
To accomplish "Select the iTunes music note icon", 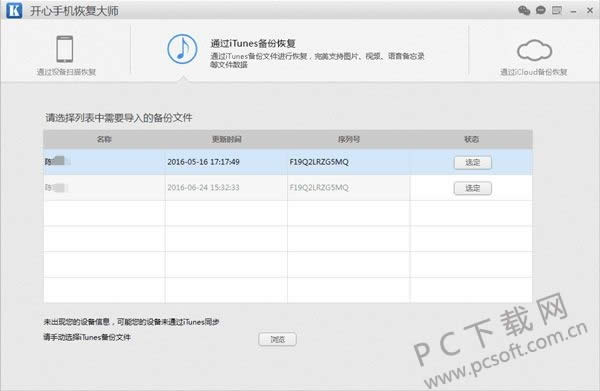I will click(183, 49).
